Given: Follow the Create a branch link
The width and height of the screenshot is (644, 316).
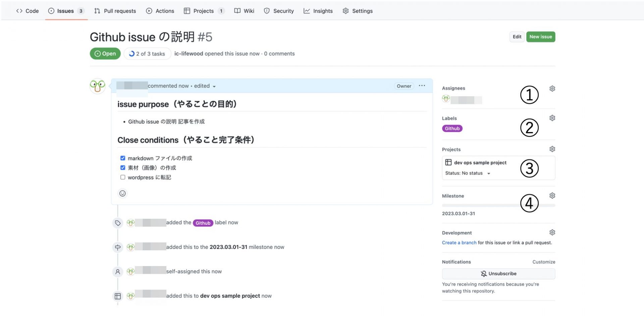Looking at the screenshot, I should pyautogui.click(x=459, y=243).
